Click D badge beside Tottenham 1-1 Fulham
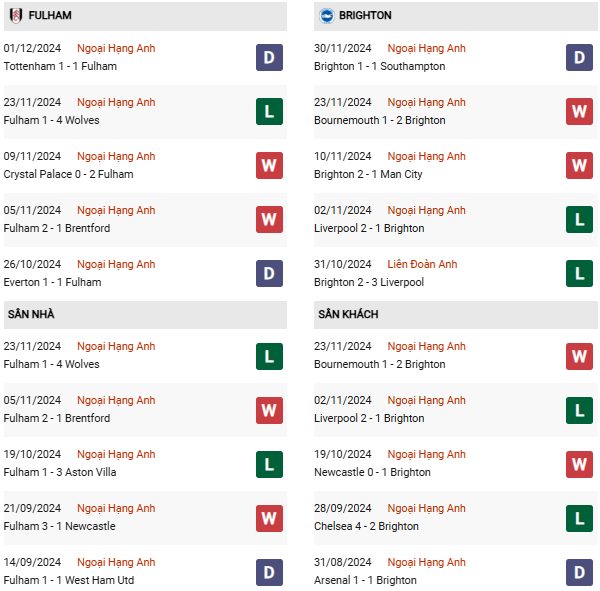 point(269,58)
